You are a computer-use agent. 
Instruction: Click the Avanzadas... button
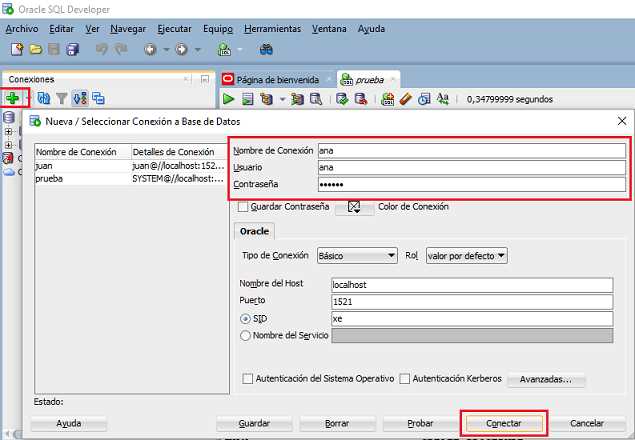coord(546,380)
